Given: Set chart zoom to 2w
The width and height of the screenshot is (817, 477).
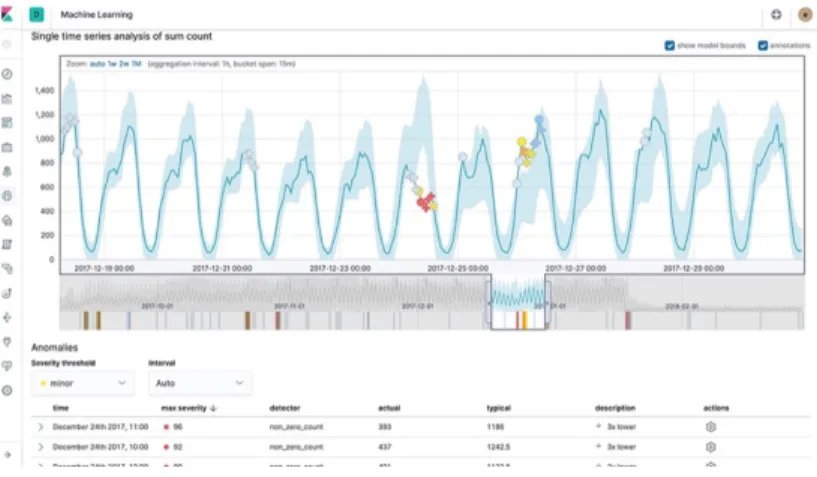Looking at the screenshot, I should click(123, 64).
